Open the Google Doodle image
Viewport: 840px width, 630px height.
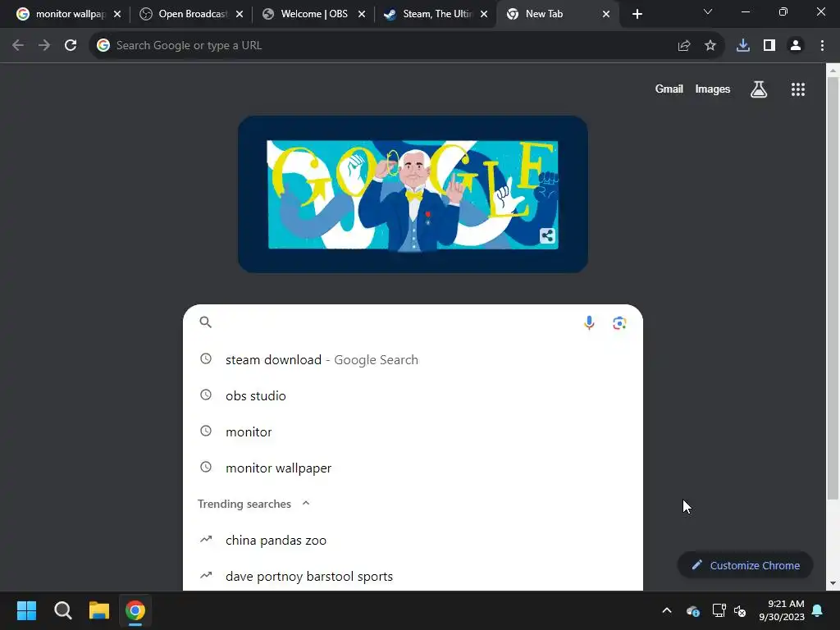(x=413, y=194)
